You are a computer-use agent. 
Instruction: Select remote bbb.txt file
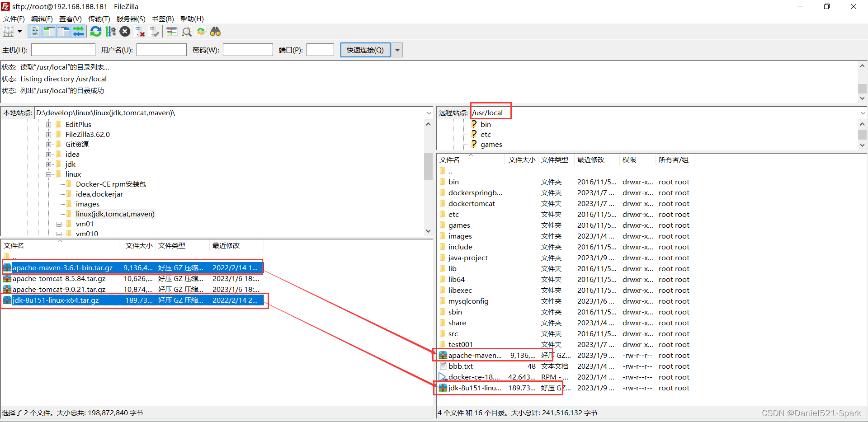click(x=461, y=366)
